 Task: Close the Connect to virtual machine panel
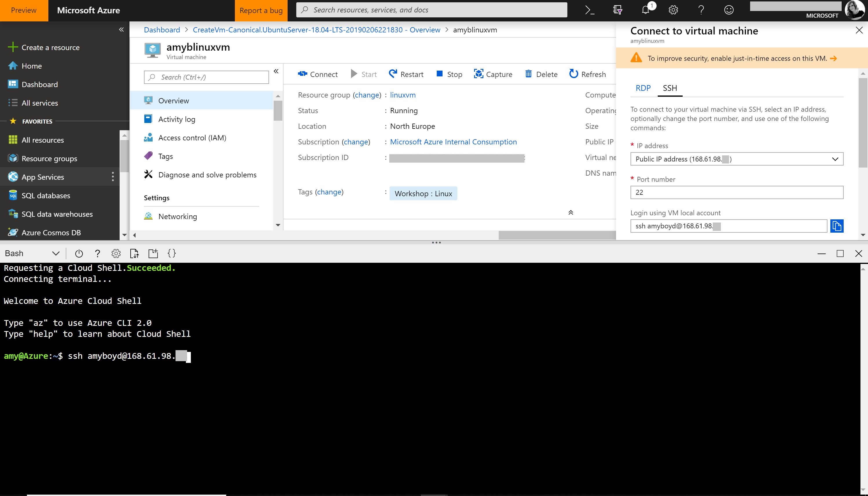coord(859,30)
